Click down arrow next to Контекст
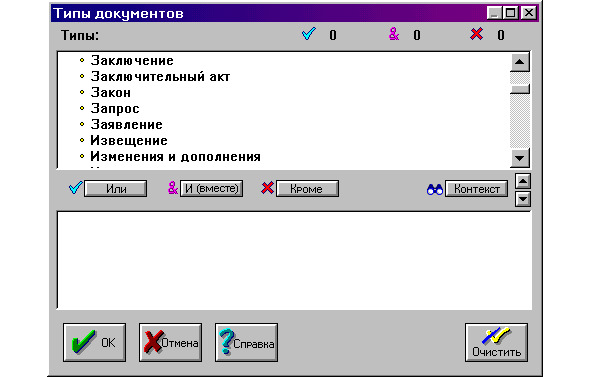 click(523, 199)
